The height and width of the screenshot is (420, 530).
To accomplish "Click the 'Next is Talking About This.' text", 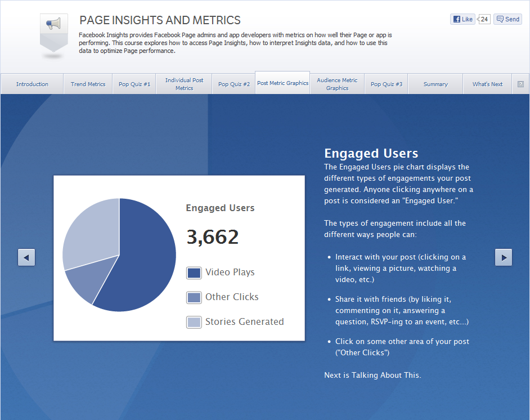I will (372, 375).
